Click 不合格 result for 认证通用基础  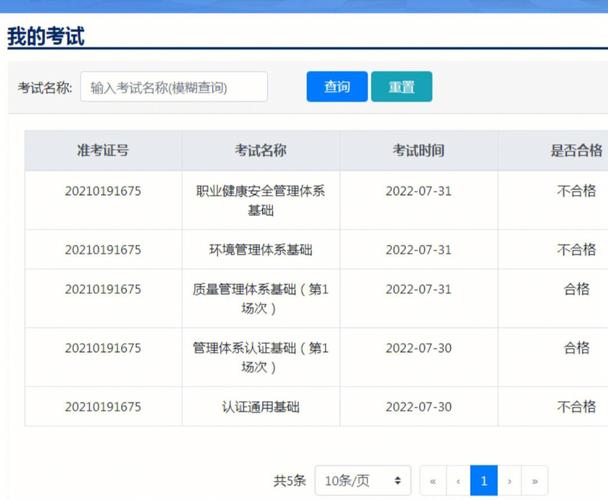coord(577,407)
